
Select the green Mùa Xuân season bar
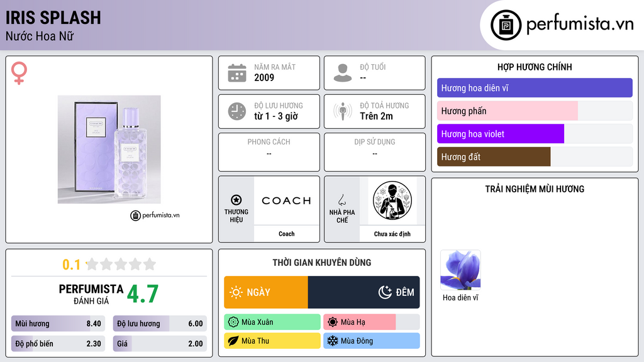[272, 322]
